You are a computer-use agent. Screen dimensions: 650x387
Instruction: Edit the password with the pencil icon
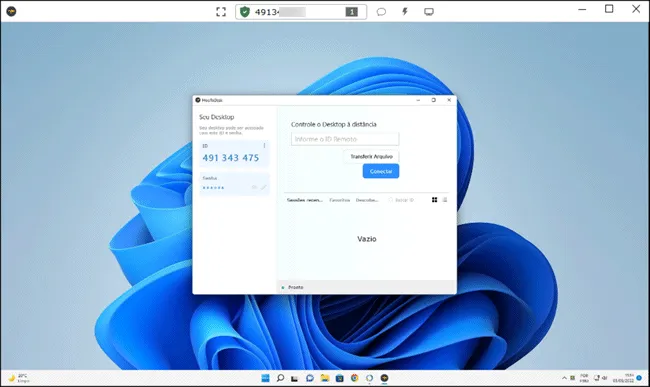click(x=263, y=188)
